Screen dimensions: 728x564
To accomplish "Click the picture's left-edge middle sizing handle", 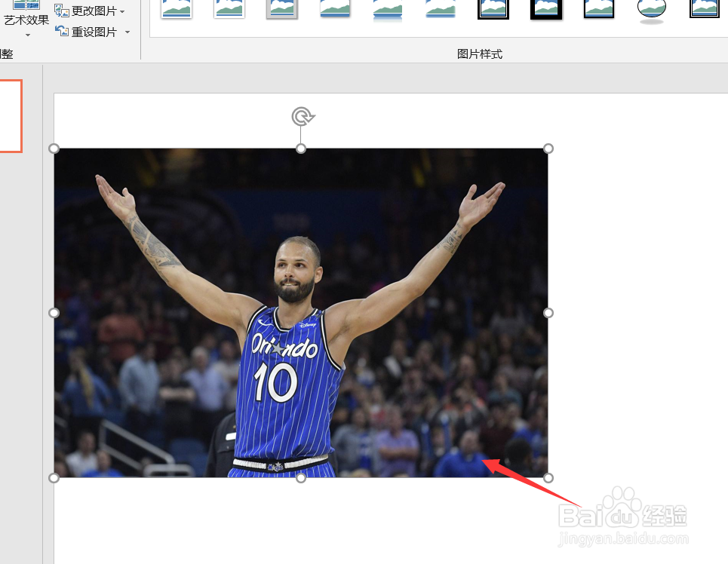I will [x=54, y=313].
